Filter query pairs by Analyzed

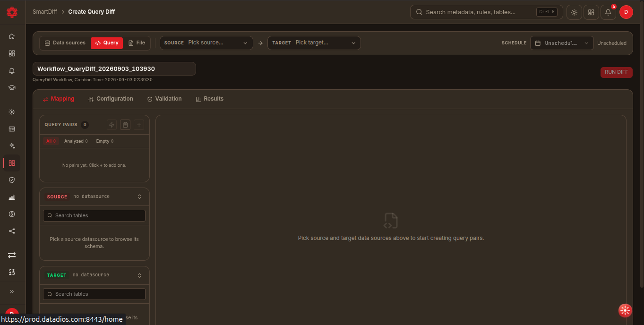[x=76, y=141]
